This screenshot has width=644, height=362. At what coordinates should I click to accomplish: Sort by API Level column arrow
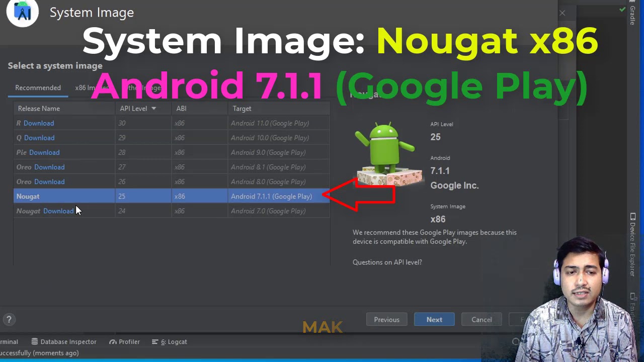point(153,108)
